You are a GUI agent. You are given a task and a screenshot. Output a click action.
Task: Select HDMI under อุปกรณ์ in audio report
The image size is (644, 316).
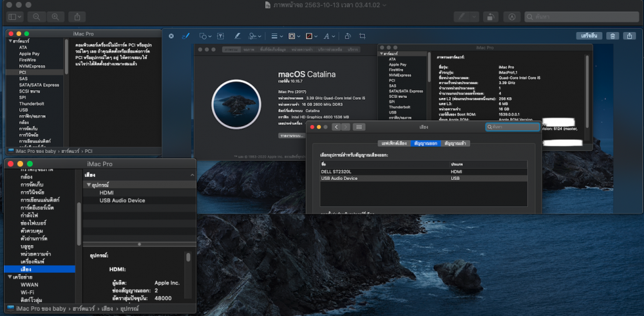click(106, 192)
